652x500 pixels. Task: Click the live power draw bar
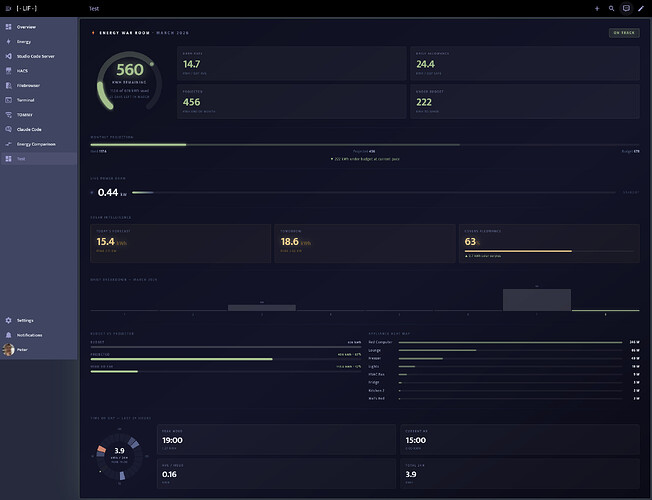[x=374, y=193]
